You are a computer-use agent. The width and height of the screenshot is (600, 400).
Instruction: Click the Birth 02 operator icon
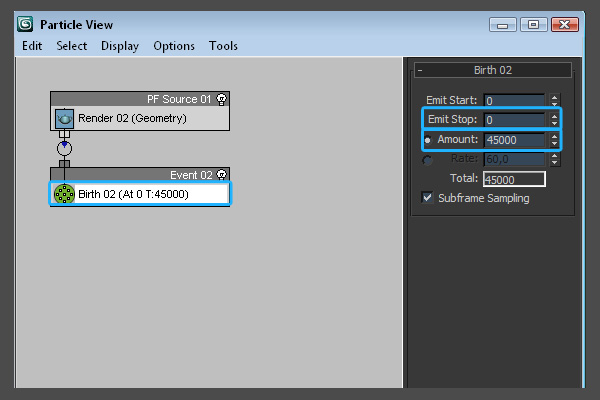64,194
